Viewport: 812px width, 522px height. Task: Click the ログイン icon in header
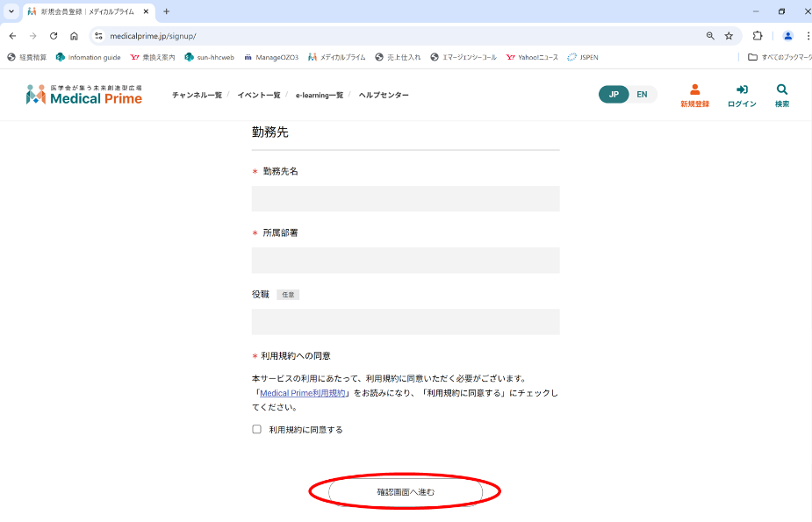point(742,89)
